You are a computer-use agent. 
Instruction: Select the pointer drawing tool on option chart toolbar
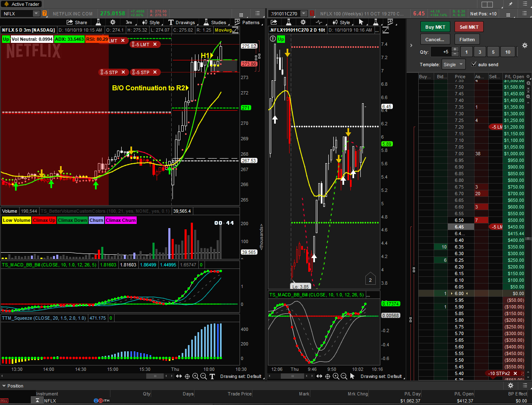click(361, 22)
